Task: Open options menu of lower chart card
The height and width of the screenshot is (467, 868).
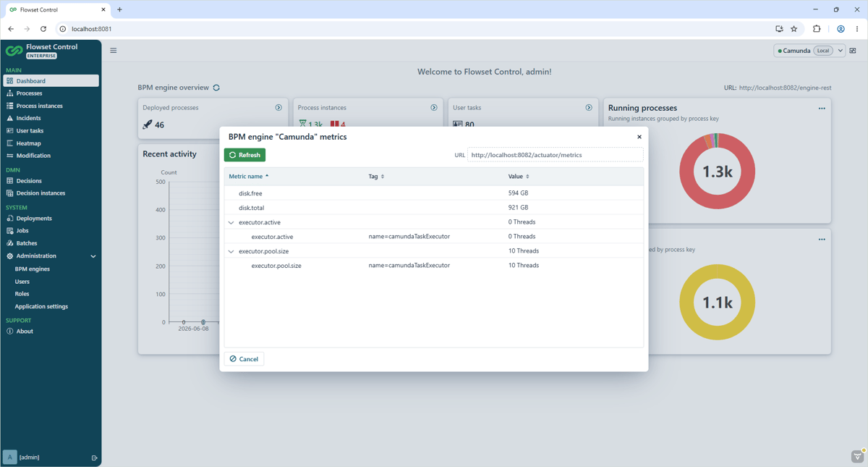Action: (x=822, y=240)
